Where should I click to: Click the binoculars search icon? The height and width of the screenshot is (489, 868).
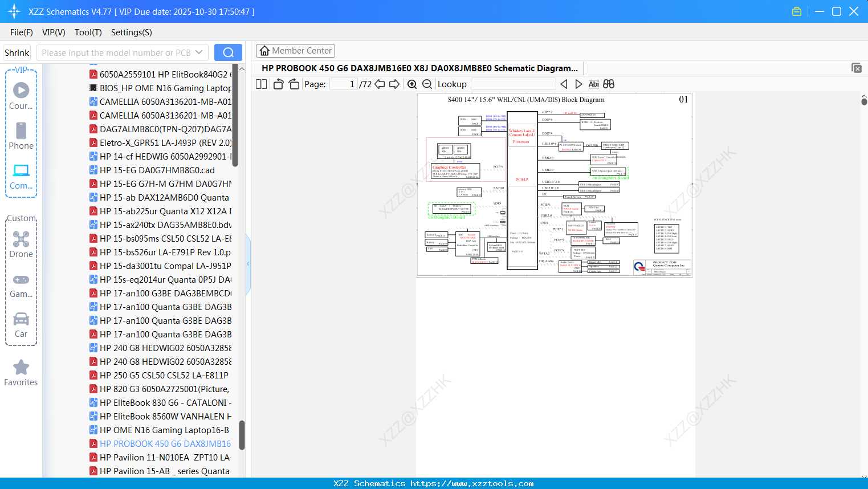pos(609,84)
